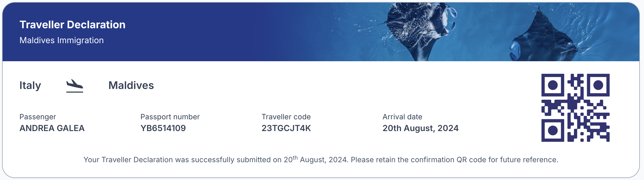644x180 pixels.
Task: Click the submission confirmation message text
Action: pyautogui.click(x=321, y=159)
